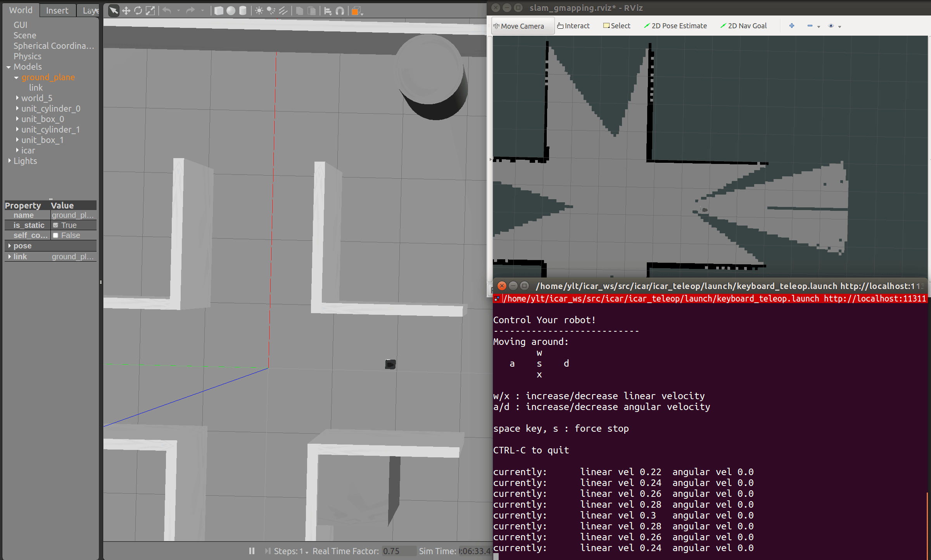931x560 pixels.
Task: Expand the world_5 model
Action: coord(17,98)
